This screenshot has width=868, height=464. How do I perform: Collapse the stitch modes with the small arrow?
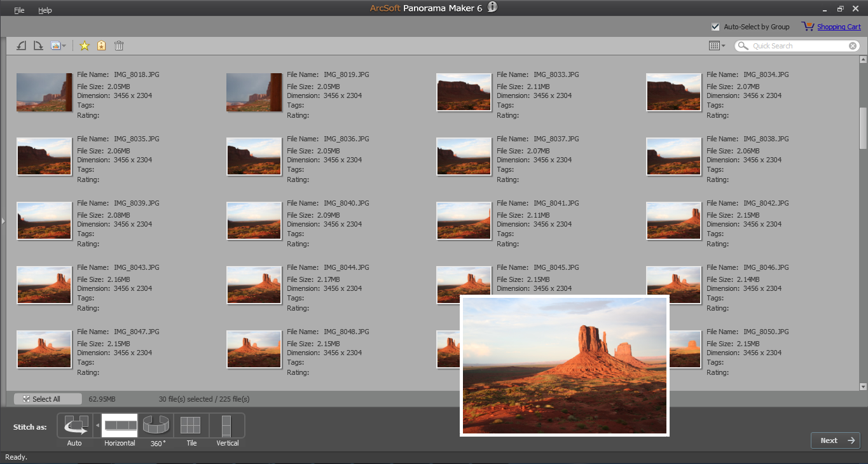(97, 425)
